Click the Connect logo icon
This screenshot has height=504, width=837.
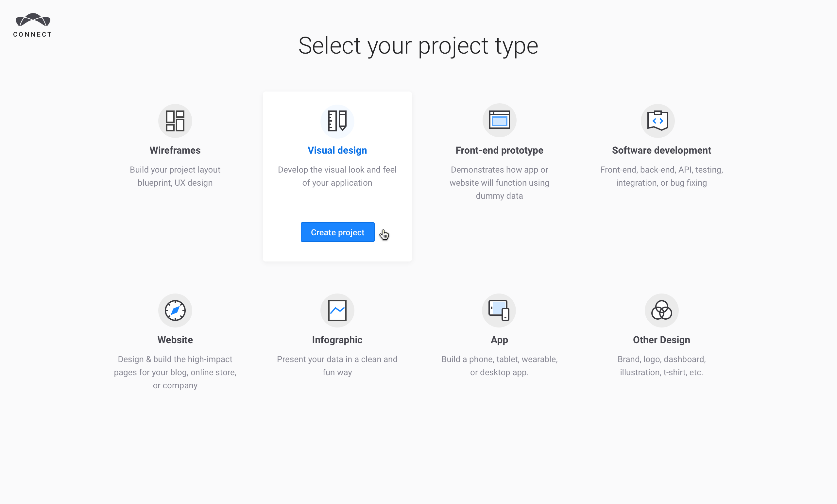point(33,20)
